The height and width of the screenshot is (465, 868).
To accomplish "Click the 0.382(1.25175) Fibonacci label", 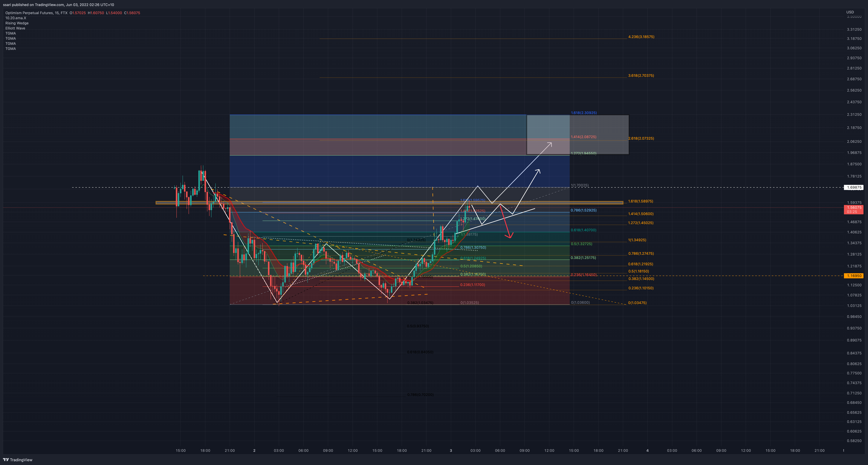I will [583, 258].
